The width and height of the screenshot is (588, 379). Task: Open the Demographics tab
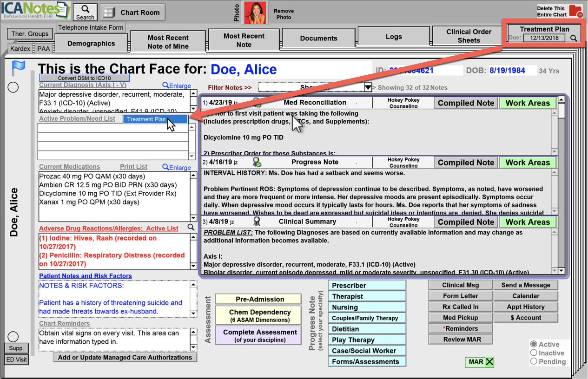click(91, 44)
